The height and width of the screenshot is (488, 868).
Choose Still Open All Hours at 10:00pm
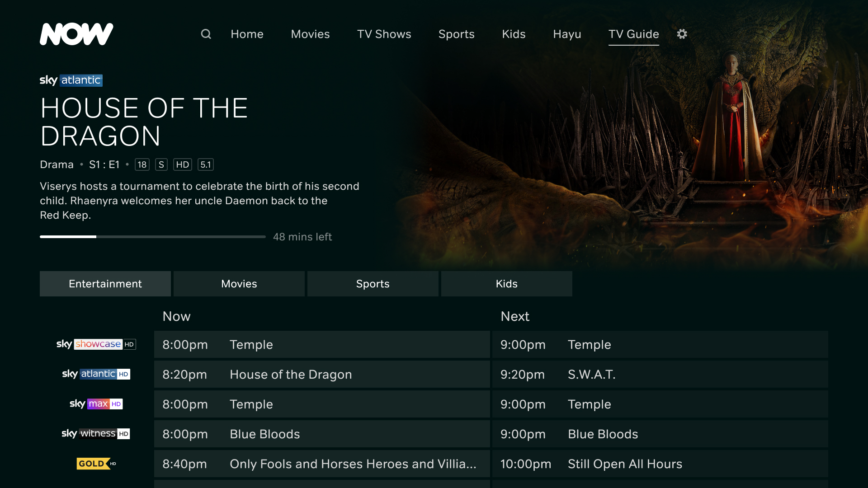click(660, 464)
